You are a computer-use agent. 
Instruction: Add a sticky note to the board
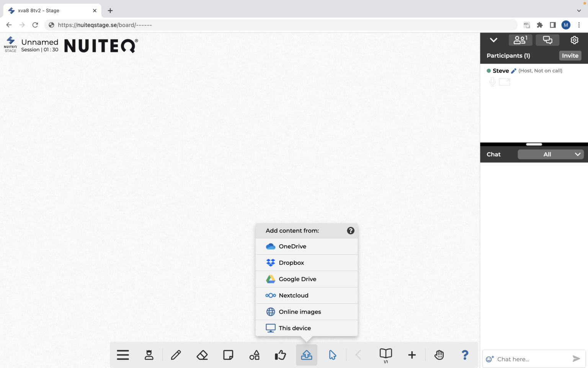coord(228,355)
